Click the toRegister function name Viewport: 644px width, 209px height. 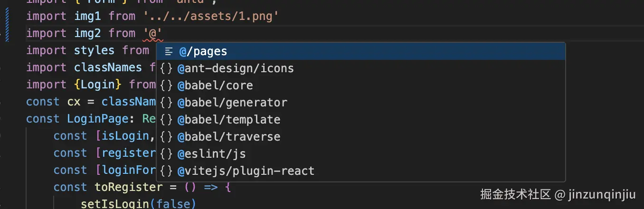(x=125, y=187)
